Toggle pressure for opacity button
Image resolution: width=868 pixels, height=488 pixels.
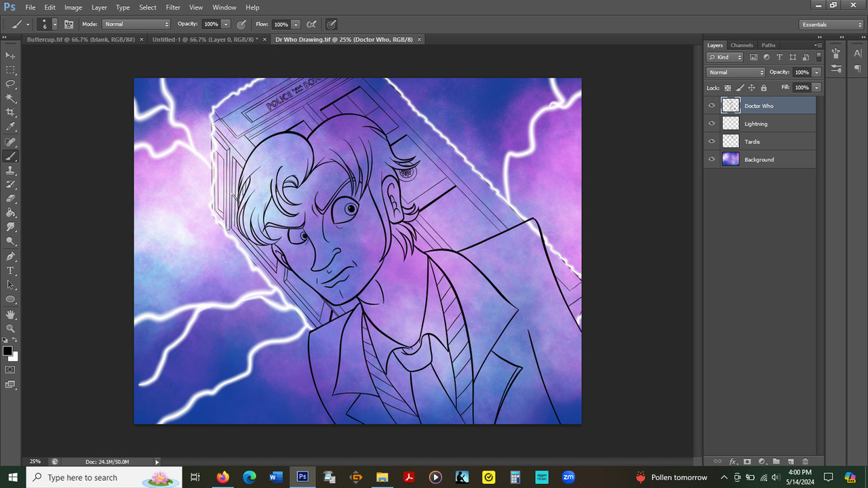pos(241,24)
